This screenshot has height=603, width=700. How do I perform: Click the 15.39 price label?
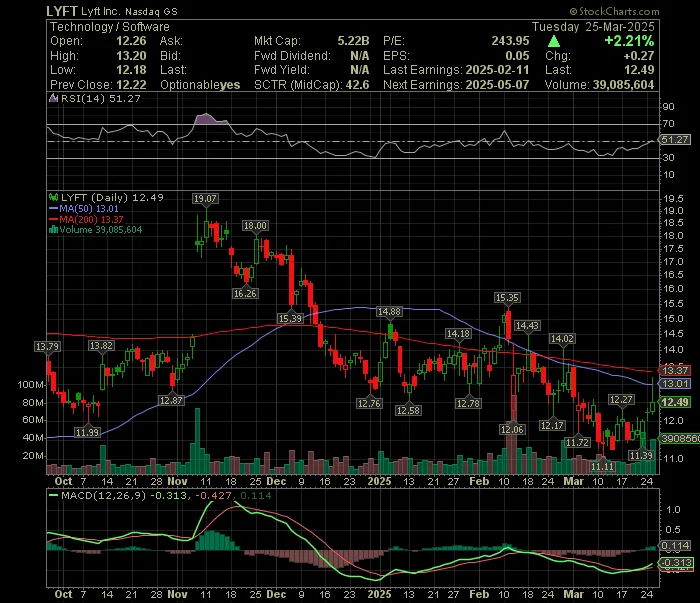(290, 319)
